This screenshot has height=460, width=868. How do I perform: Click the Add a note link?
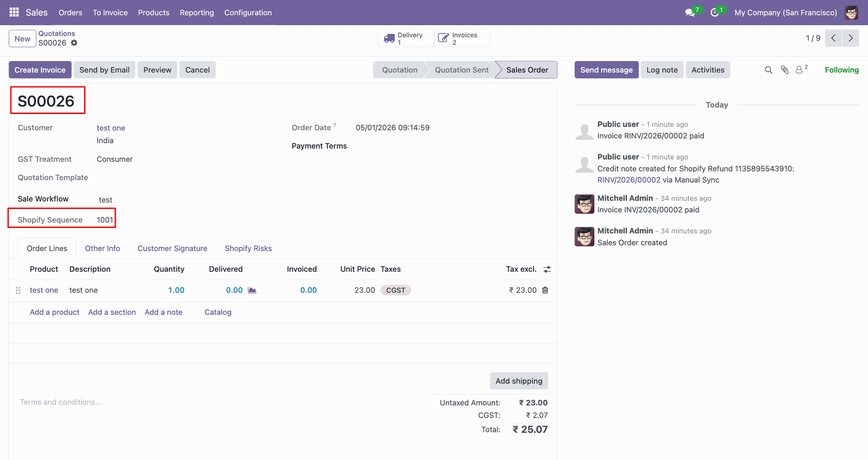pos(164,312)
